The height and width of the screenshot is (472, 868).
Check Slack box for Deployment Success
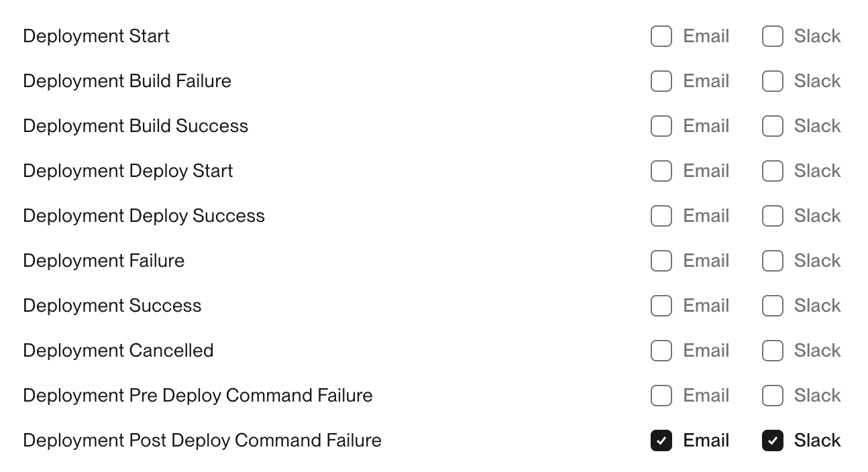773,306
